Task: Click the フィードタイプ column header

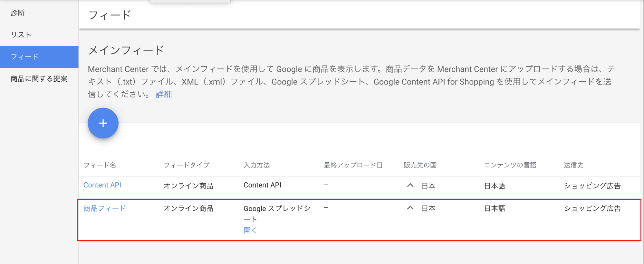Action: (187, 165)
